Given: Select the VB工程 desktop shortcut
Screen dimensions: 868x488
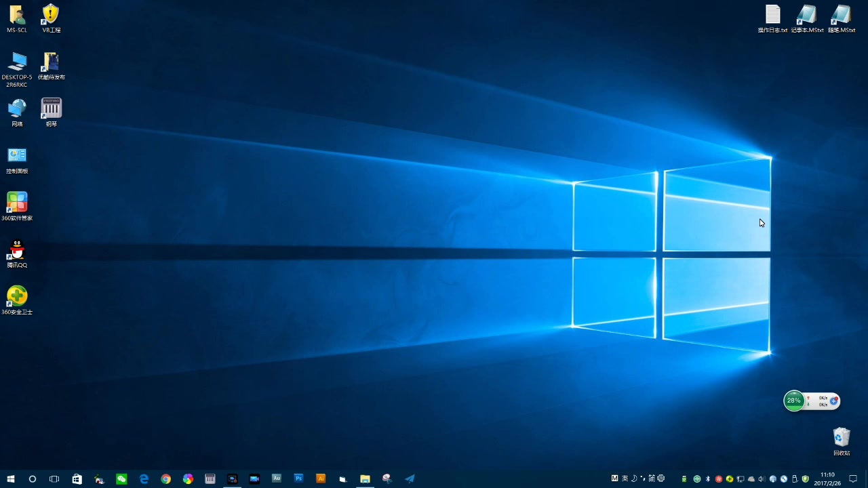Looking at the screenshot, I should [52, 19].
